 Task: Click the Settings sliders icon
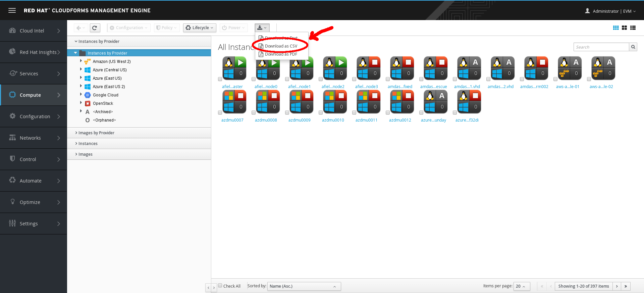click(12, 223)
